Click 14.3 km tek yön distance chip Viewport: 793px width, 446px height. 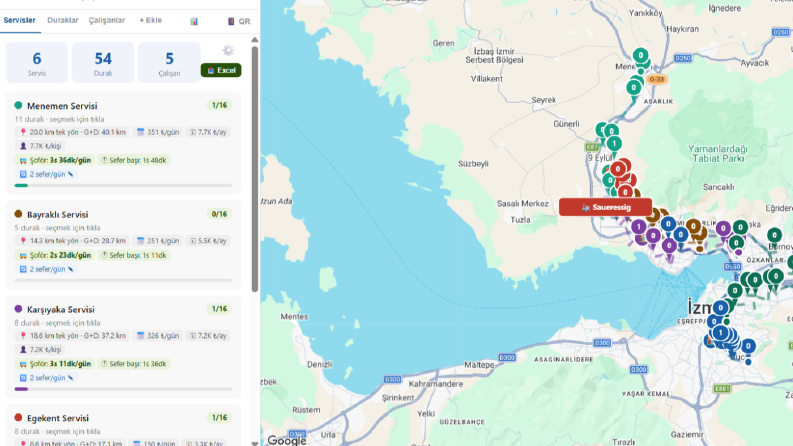[x=73, y=241]
